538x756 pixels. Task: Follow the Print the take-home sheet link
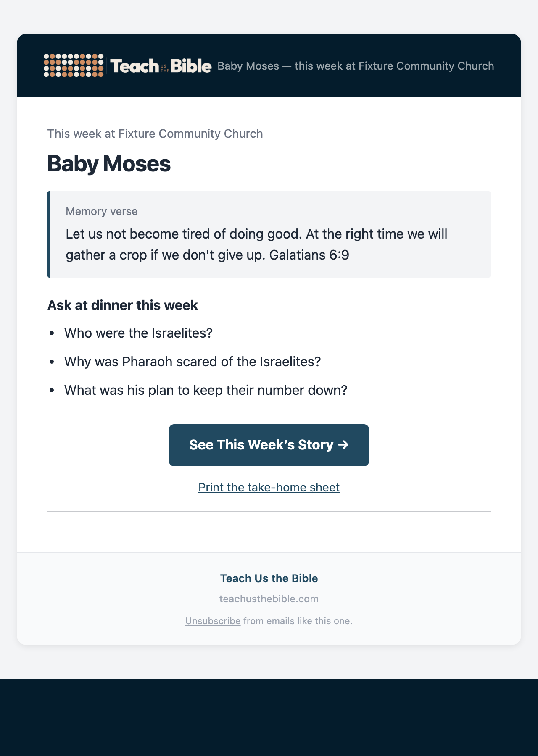(269, 487)
